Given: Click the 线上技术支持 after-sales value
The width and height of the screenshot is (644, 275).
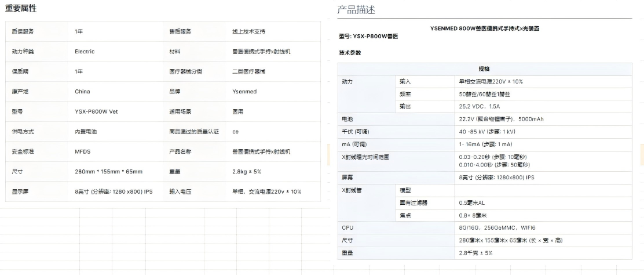Looking at the screenshot, I should click(249, 31).
